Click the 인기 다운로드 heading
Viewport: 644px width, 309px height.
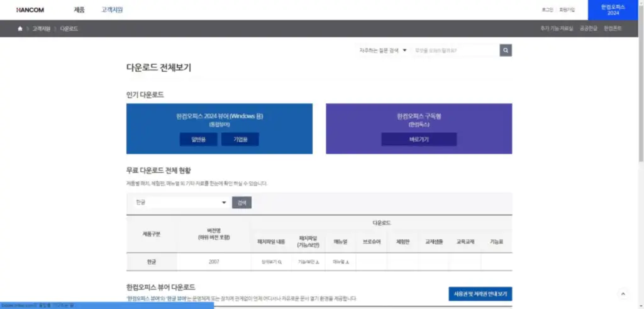pyautogui.click(x=145, y=95)
